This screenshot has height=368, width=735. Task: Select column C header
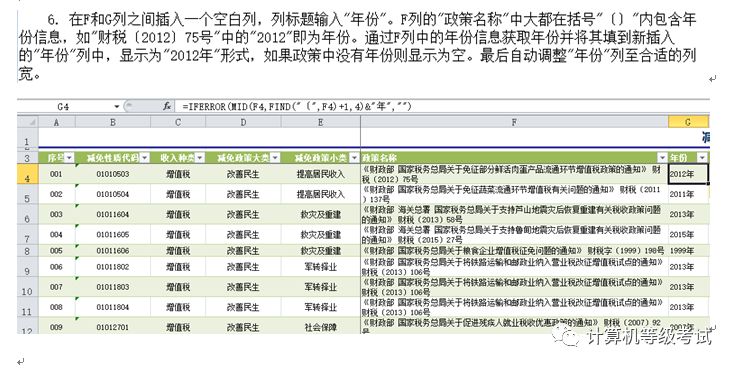tap(178, 122)
